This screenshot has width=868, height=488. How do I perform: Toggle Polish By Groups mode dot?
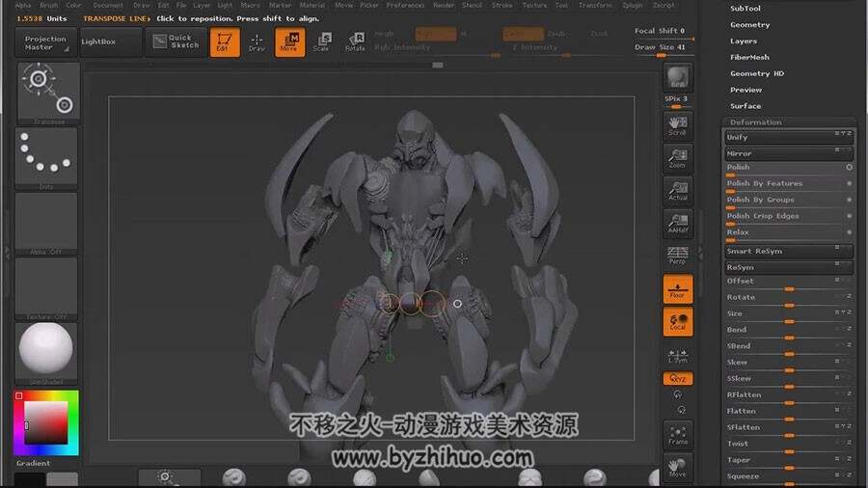coord(849,200)
